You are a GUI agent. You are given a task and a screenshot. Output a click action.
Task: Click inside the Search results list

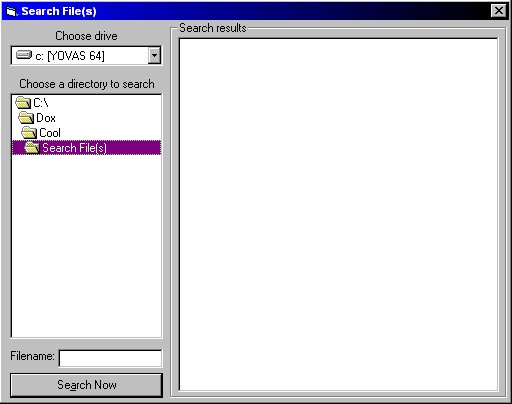(338, 214)
